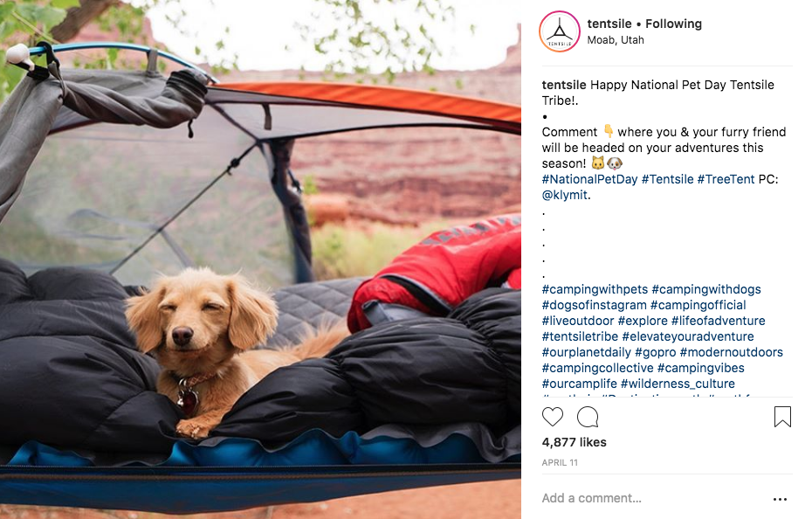Open the Tentsile profile picture avatar

coord(560,31)
